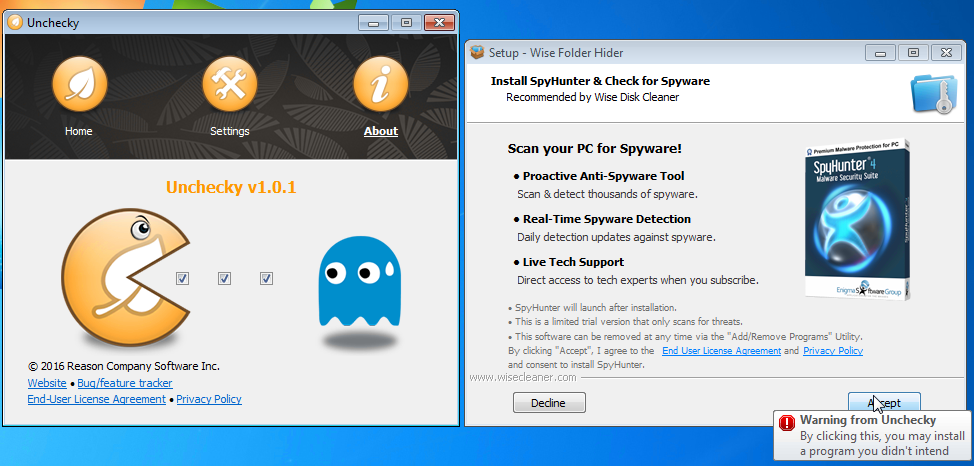
Task: Click the Setup title bar box icon
Action: [477, 52]
